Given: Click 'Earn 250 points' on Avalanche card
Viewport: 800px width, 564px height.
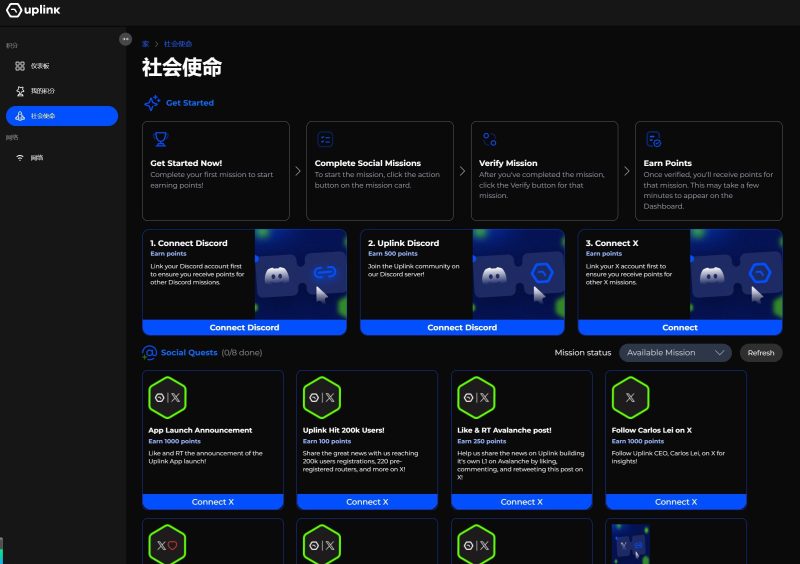Looking at the screenshot, I should pos(482,441).
